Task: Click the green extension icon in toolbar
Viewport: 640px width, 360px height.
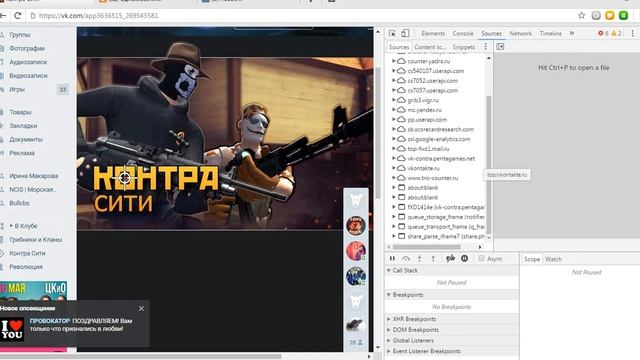Action: pos(623,16)
